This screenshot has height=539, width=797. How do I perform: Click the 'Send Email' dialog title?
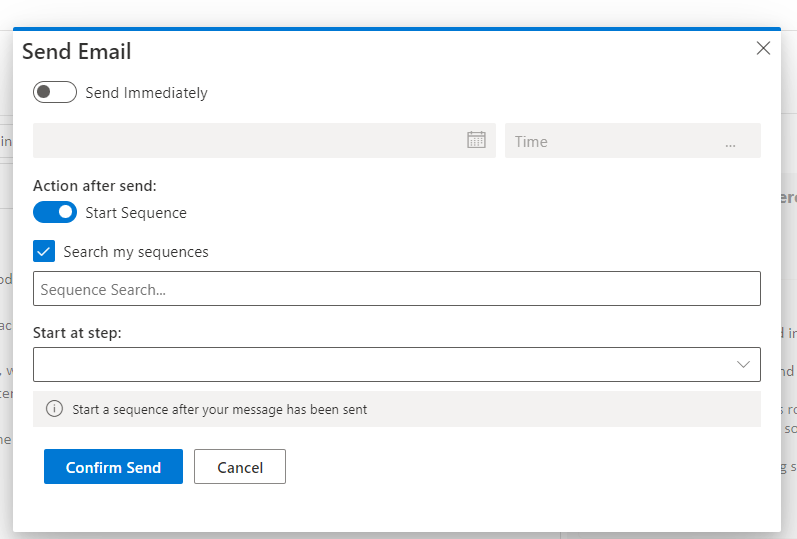pos(77,51)
